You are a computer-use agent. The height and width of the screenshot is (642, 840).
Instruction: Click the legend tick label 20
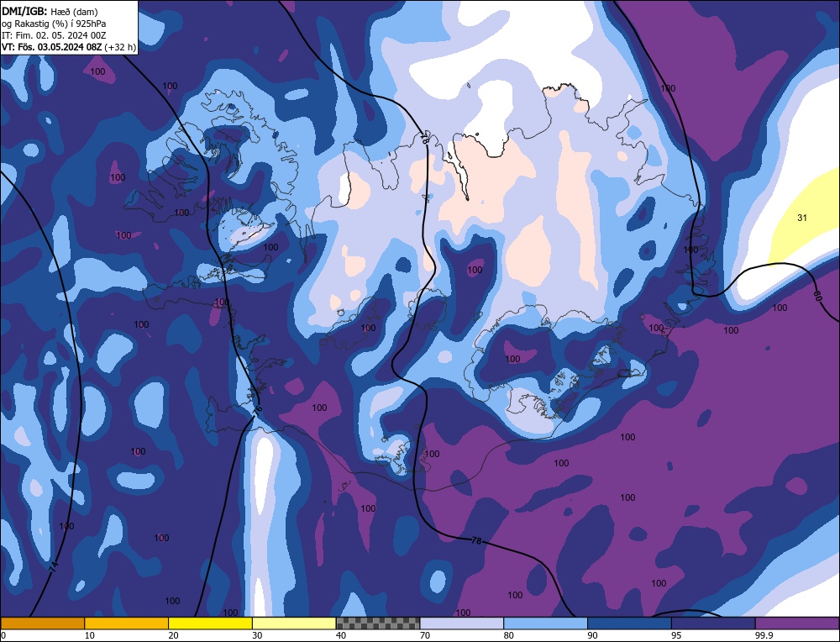(174, 635)
